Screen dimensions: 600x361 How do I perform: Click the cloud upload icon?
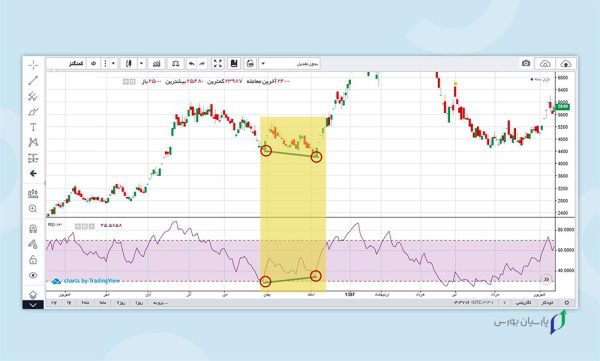566,64
